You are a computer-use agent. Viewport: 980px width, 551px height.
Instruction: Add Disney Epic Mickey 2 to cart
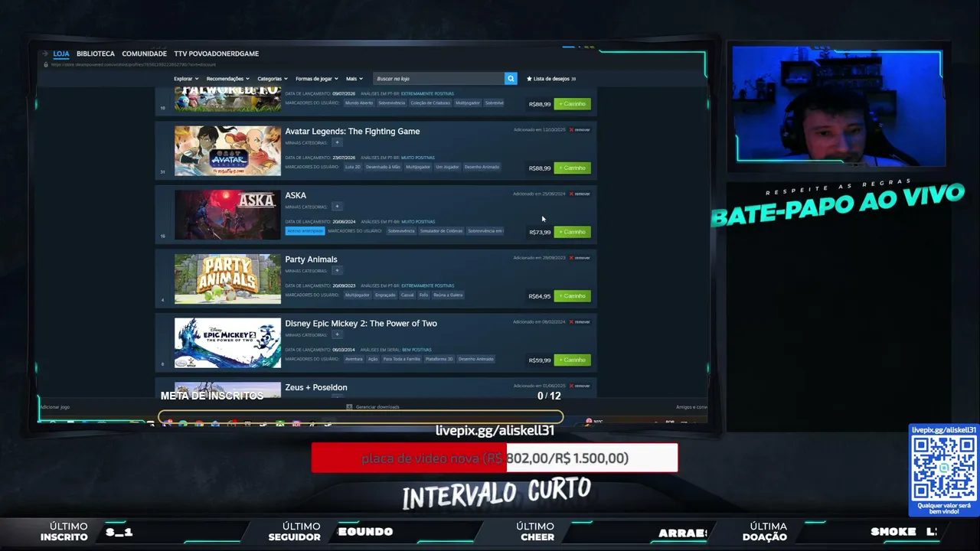click(x=573, y=360)
